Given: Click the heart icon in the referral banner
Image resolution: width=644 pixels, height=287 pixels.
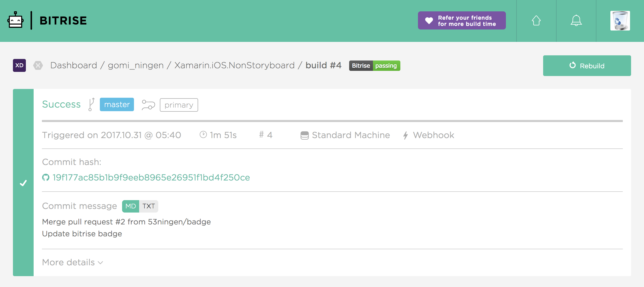Looking at the screenshot, I should (429, 20).
